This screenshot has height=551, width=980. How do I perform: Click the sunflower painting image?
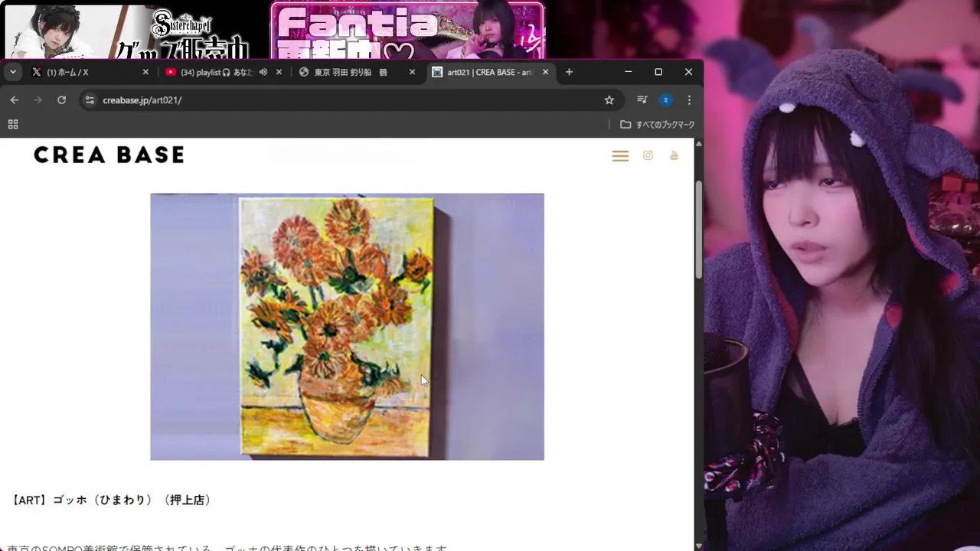coord(347,327)
